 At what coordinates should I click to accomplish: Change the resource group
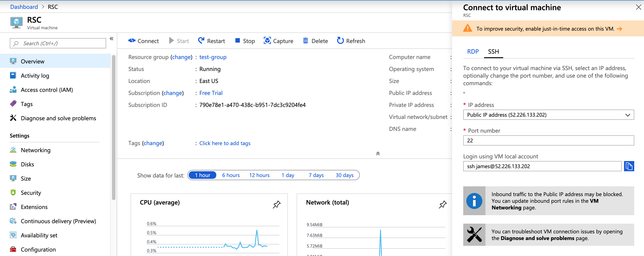pyautogui.click(x=181, y=57)
